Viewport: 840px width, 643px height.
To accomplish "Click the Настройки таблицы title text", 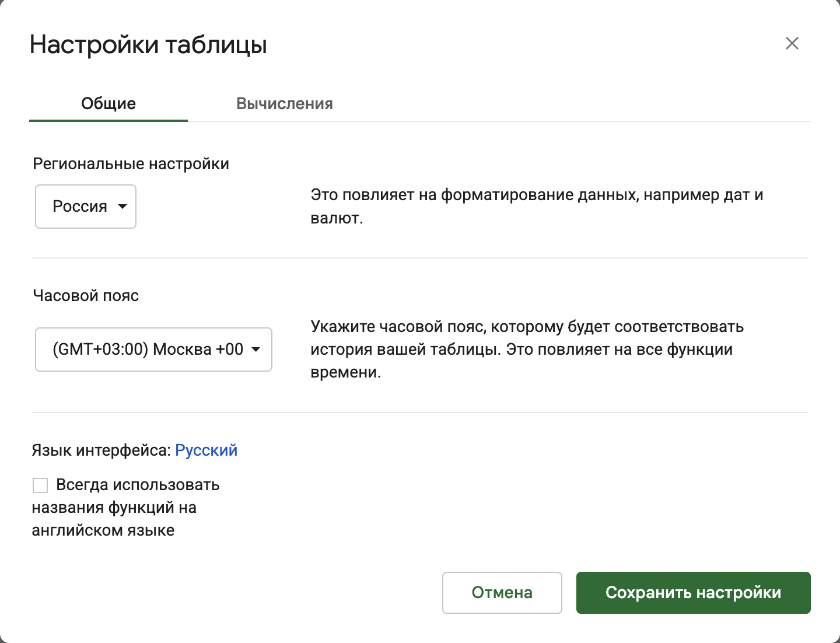I will click(148, 44).
